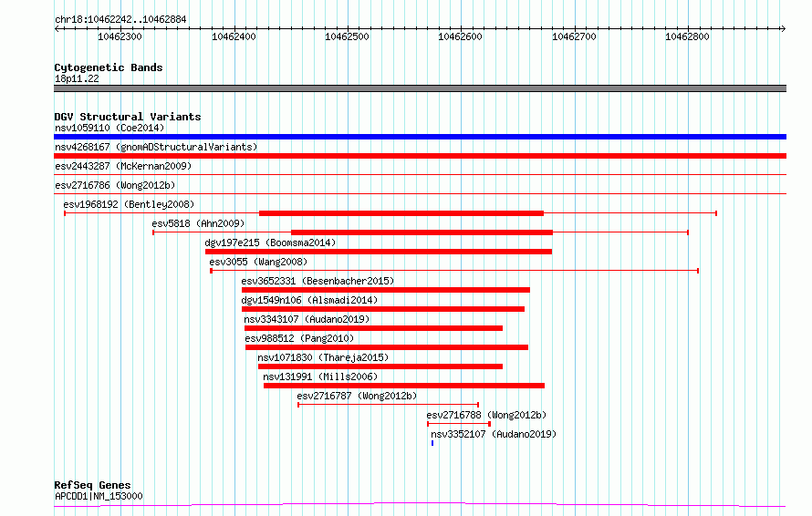The height and width of the screenshot is (516, 812).
Task: Click the esv2716787 (Wong2012b) thin variant line
Action: [x=389, y=405]
